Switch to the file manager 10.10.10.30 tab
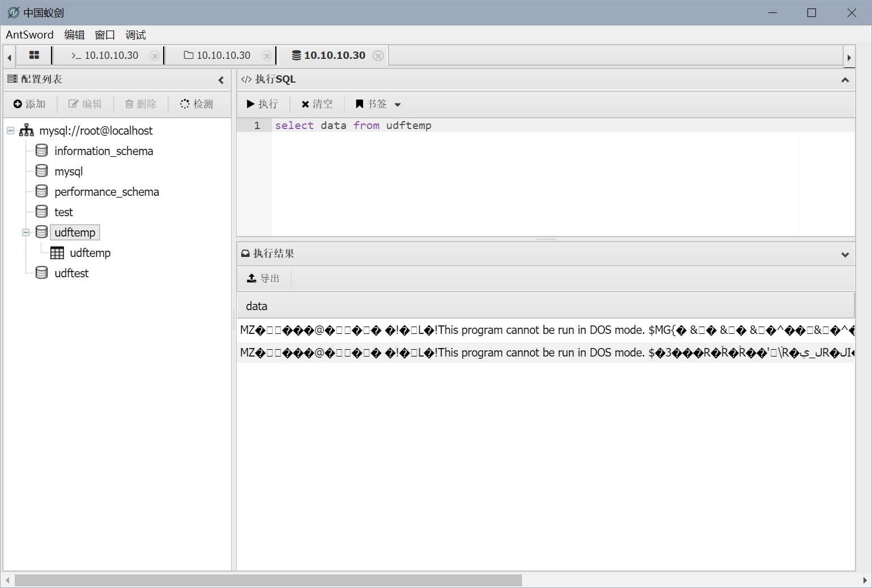 (x=217, y=55)
